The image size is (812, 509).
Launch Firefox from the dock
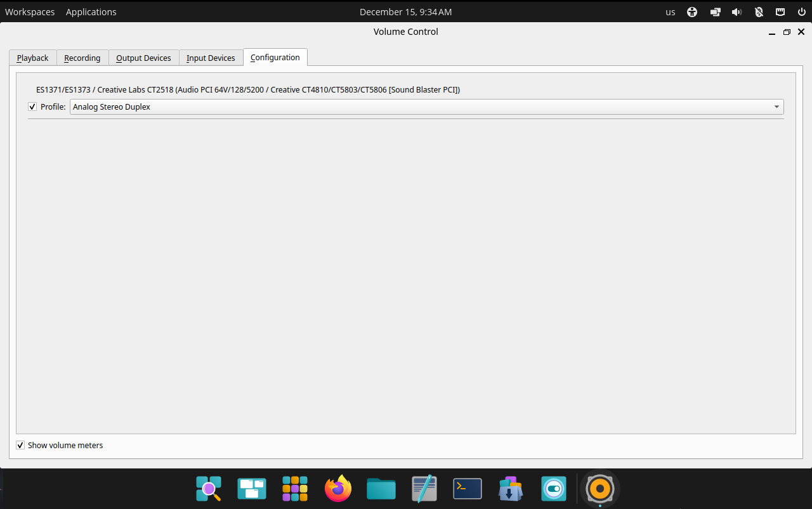338,488
